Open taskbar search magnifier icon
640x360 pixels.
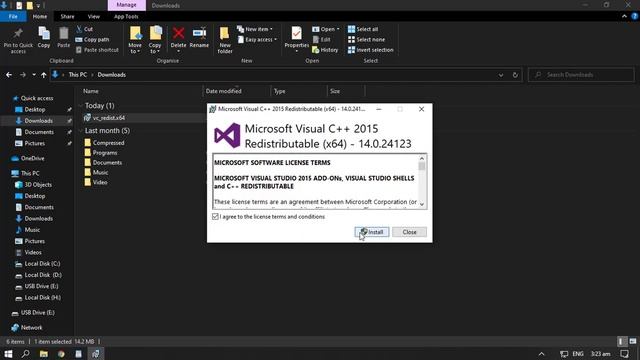point(25,353)
